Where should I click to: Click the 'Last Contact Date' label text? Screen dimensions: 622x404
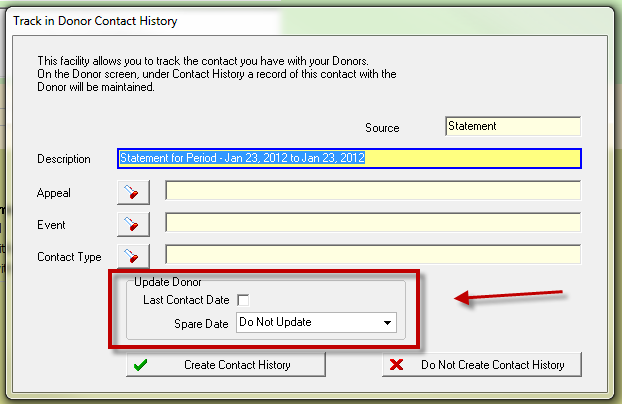point(186,300)
